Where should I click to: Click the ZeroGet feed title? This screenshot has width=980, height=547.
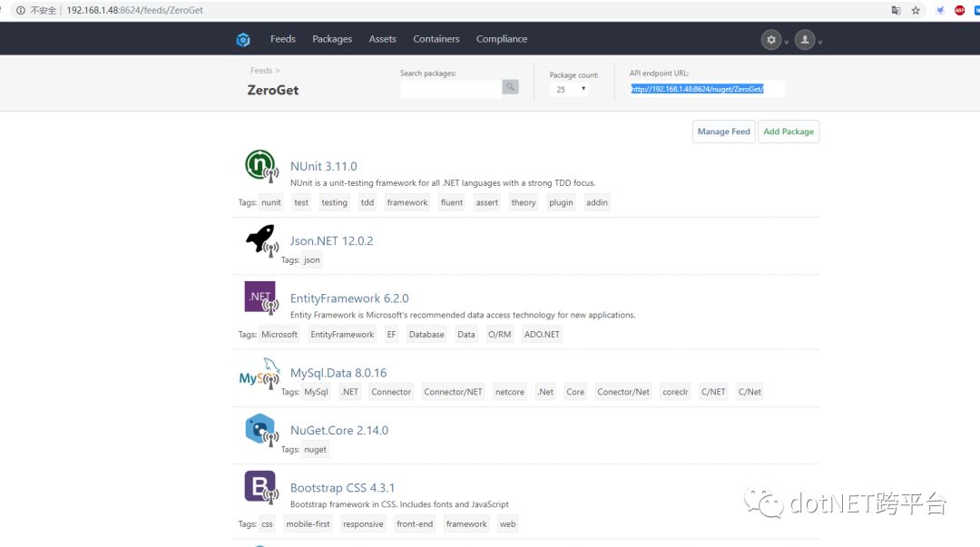pos(273,90)
